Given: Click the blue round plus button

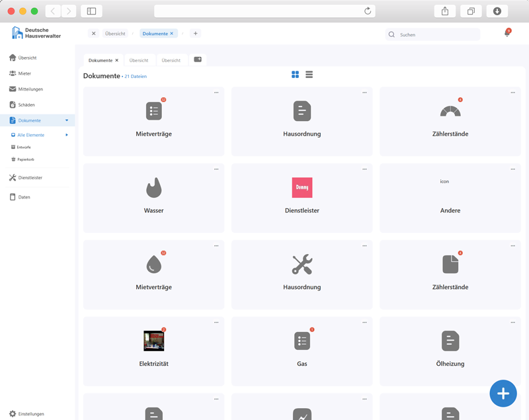Looking at the screenshot, I should [503, 394].
